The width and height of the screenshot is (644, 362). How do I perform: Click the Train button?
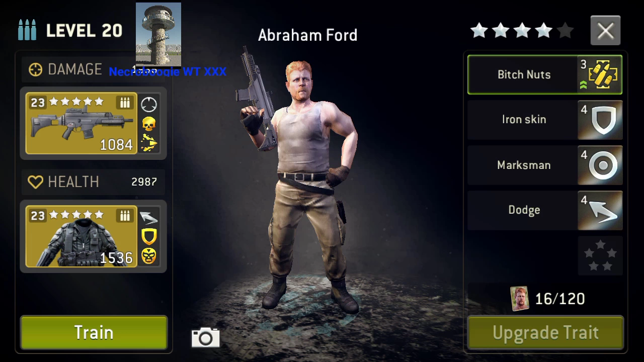coord(94,332)
